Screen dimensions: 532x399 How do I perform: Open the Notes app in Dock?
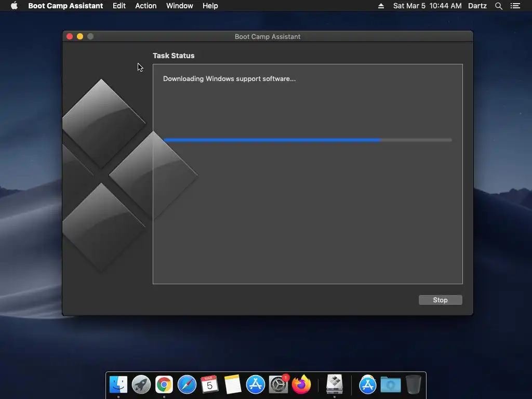click(232, 384)
